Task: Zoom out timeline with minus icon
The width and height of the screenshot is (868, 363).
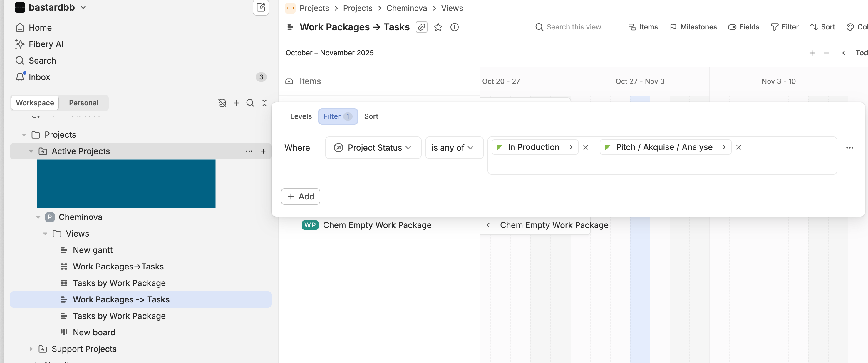Action: (826, 53)
